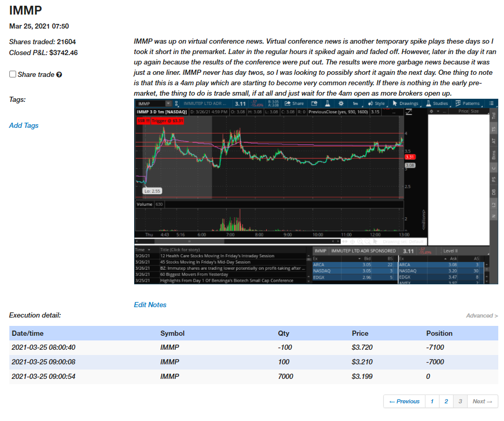Expand the IMMP symbol dropdown arrow

coord(169,103)
